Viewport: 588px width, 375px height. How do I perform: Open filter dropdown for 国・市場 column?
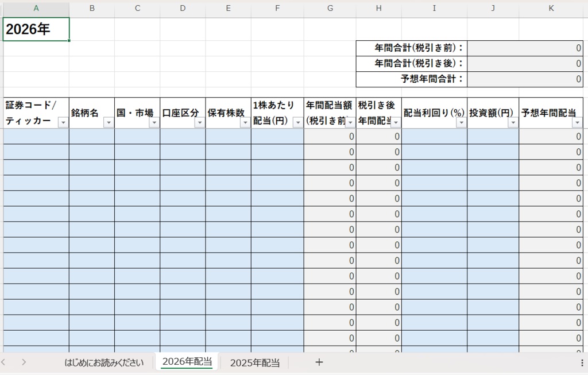154,123
